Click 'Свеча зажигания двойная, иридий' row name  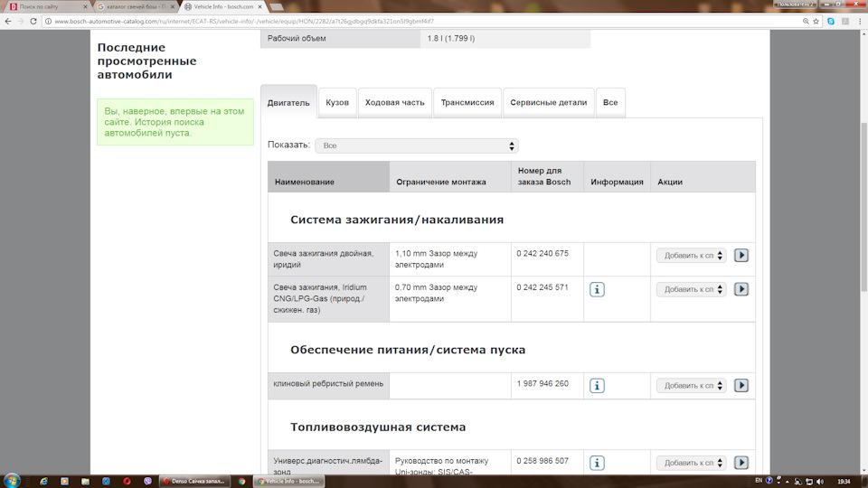tap(324, 259)
